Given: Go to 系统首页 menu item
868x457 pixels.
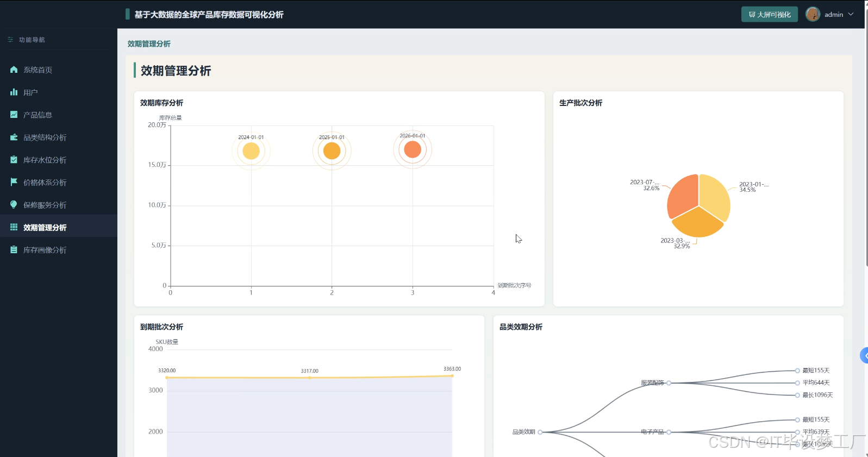Looking at the screenshot, I should coord(59,70).
